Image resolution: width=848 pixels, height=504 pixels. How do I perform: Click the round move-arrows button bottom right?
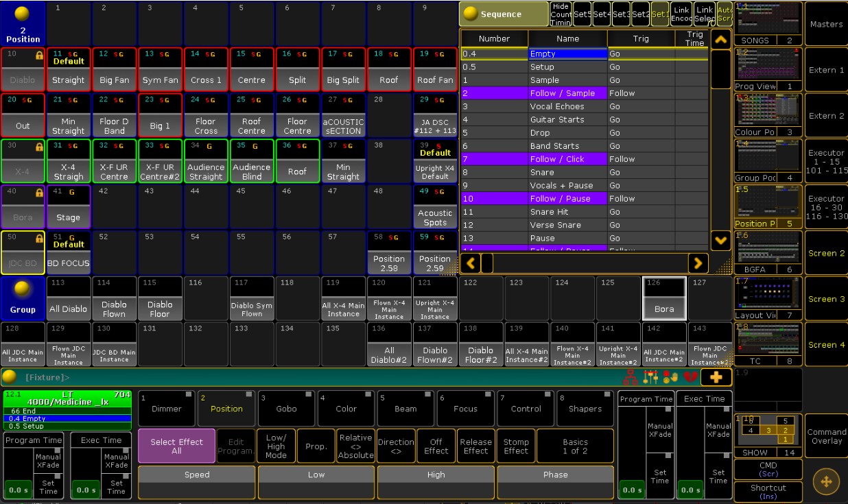(x=826, y=482)
